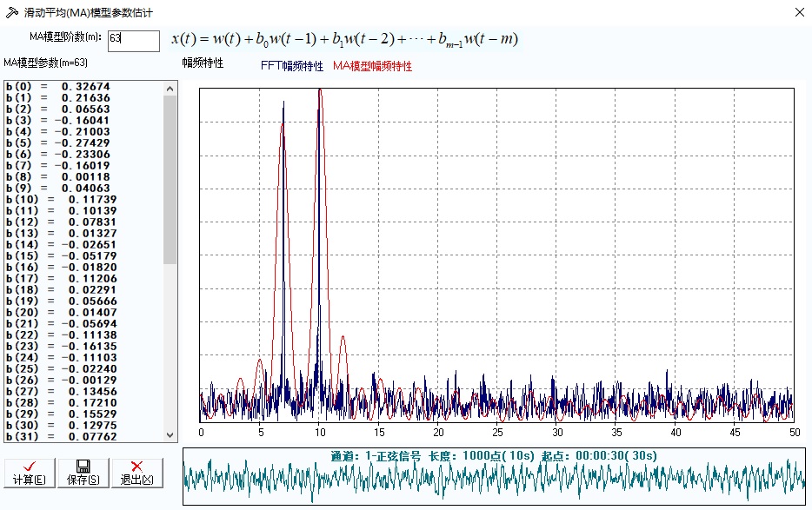Select the b(8) = 0.00118 row
Image resolution: width=812 pixels, height=510 pixels.
[83, 177]
